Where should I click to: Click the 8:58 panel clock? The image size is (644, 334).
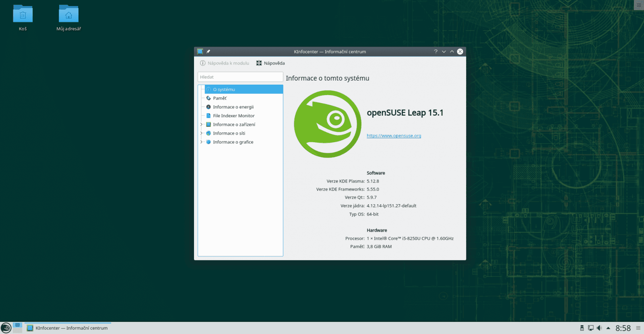(x=623, y=328)
